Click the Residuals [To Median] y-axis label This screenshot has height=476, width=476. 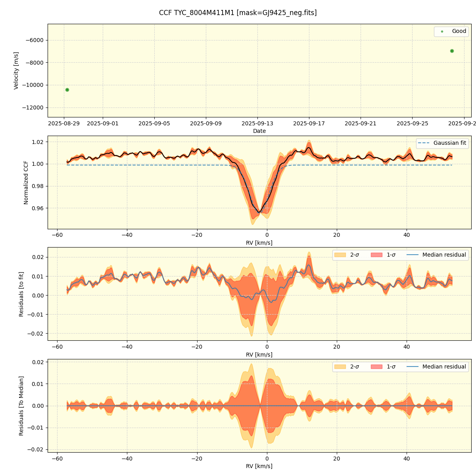21,406
